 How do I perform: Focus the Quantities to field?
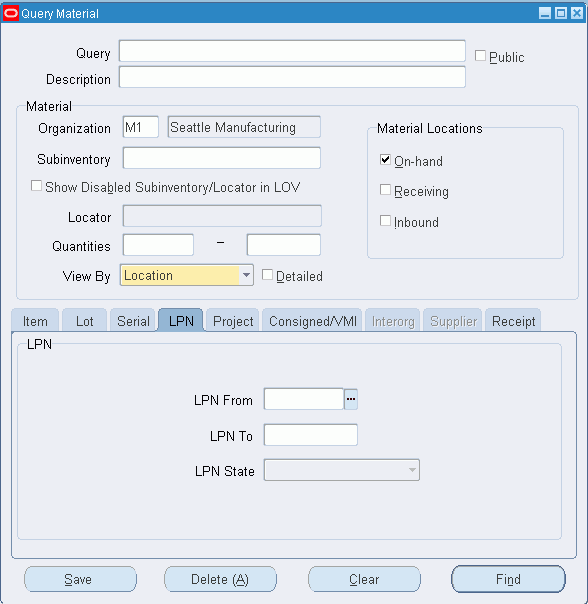(x=284, y=245)
